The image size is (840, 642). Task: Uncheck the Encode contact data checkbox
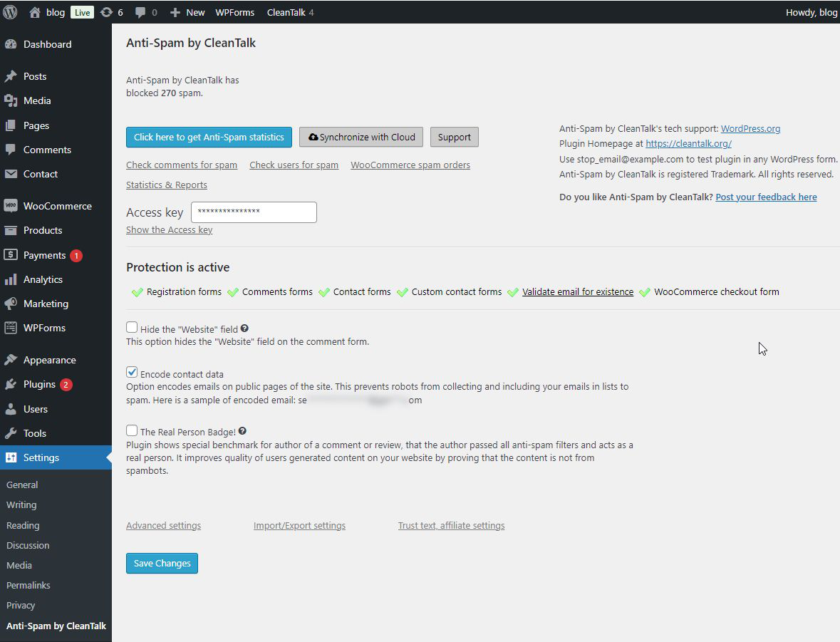[x=132, y=373]
